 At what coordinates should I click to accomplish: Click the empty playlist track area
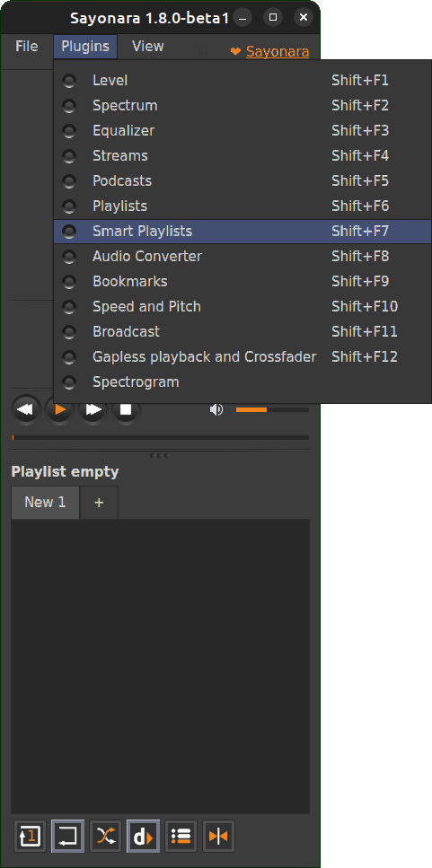160,666
